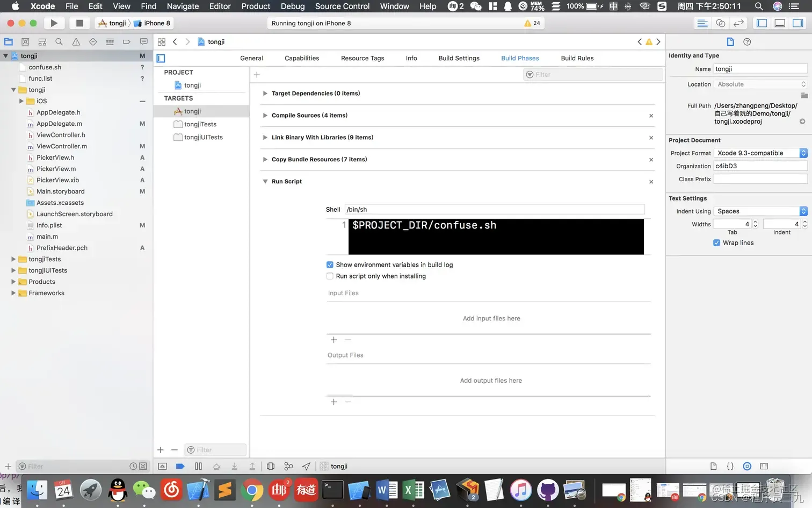Expand Compile Sources (4 items)

[x=265, y=116]
